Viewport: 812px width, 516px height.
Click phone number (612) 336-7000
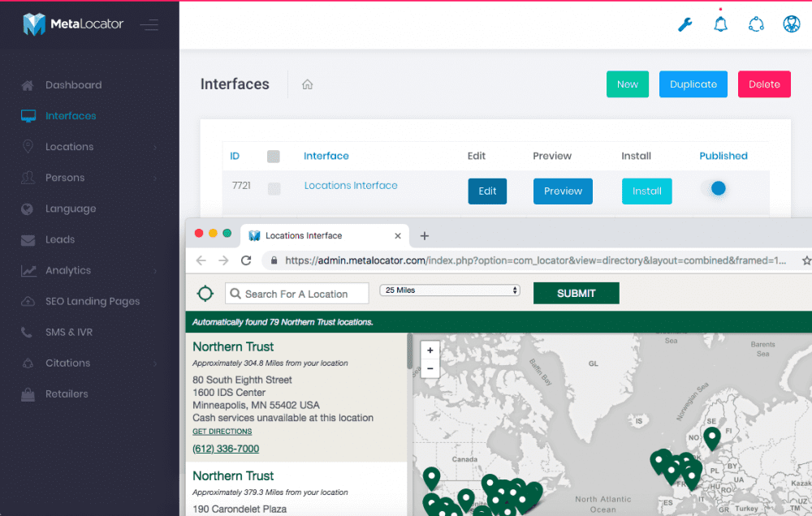[x=226, y=449]
